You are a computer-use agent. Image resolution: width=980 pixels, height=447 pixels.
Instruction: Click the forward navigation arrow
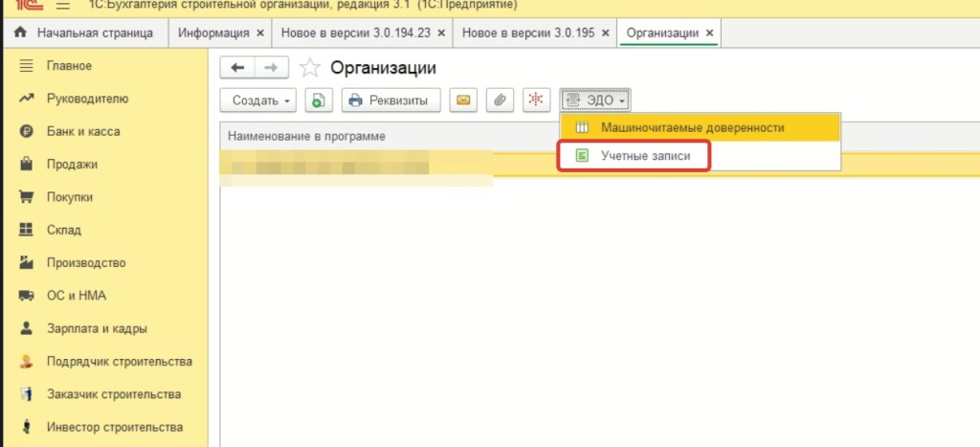(270, 67)
